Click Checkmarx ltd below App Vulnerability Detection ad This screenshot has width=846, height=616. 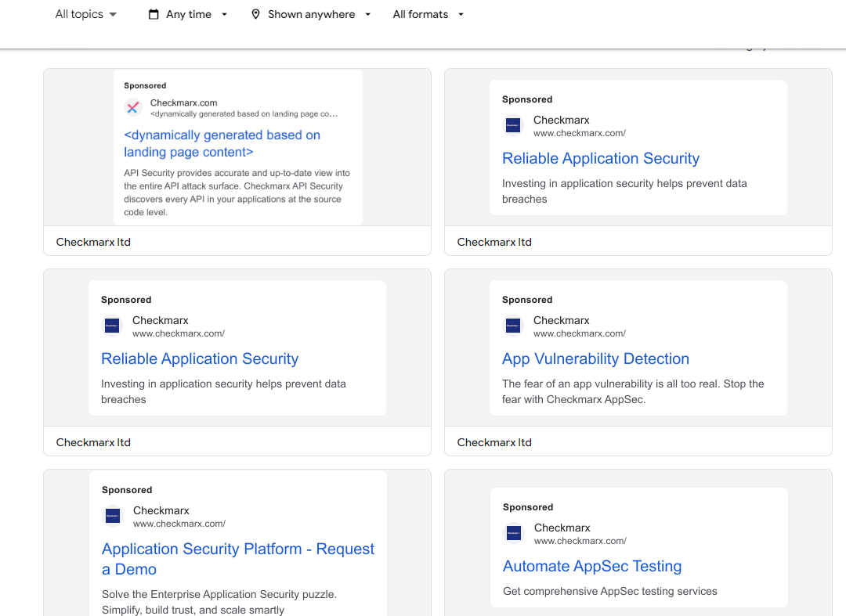[x=494, y=442]
